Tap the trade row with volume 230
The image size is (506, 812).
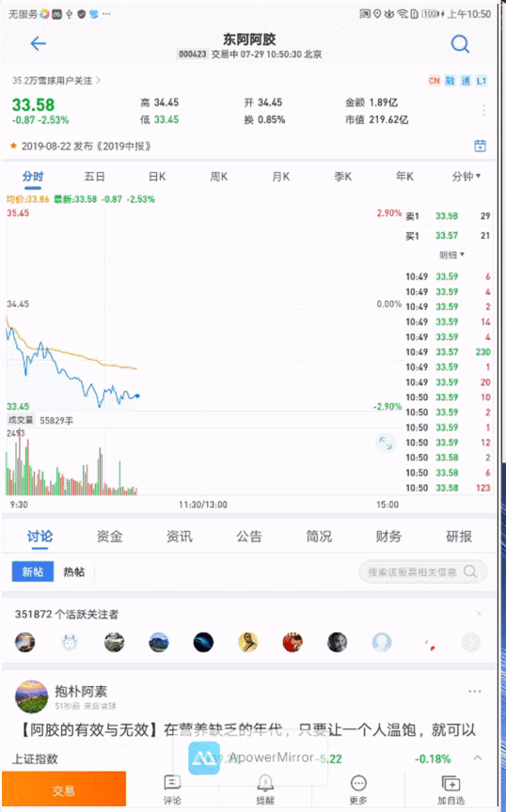click(448, 352)
